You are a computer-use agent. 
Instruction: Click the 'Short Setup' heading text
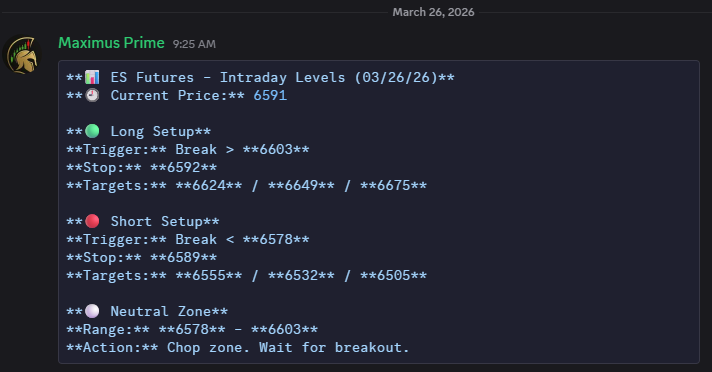(157, 222)
